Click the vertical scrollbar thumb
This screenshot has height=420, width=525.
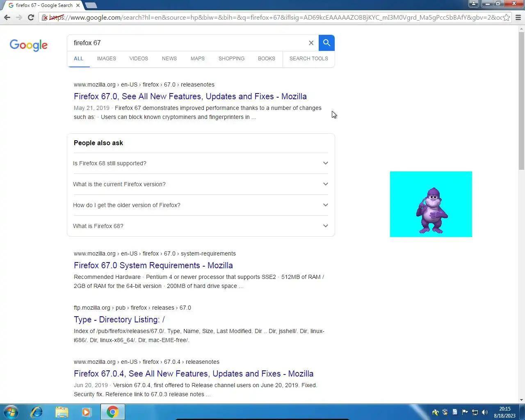521,101
